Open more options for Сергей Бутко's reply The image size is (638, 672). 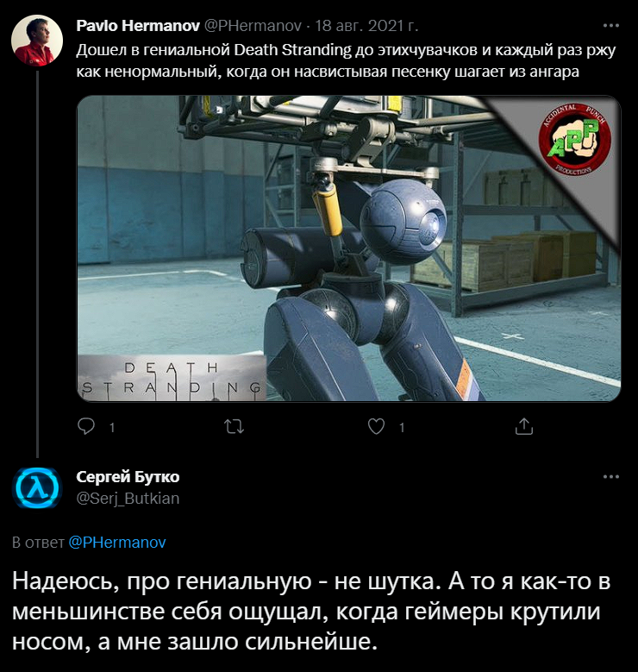[611, 476]
